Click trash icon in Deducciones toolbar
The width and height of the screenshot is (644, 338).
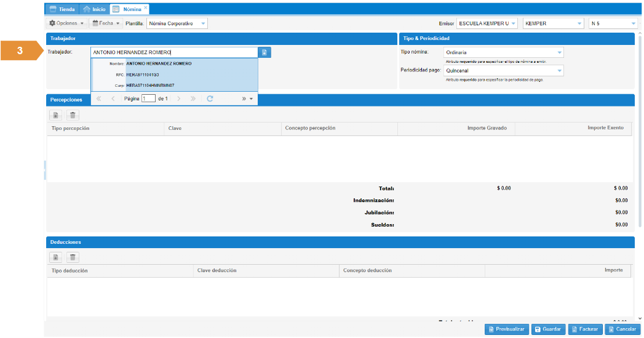tap(73, 257)
